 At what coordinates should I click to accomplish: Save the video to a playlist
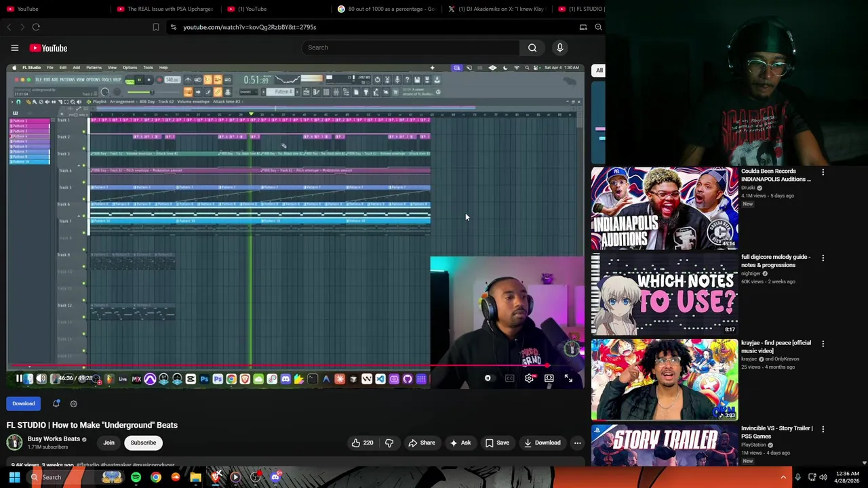pyautogui.click(x=497, y=443)
